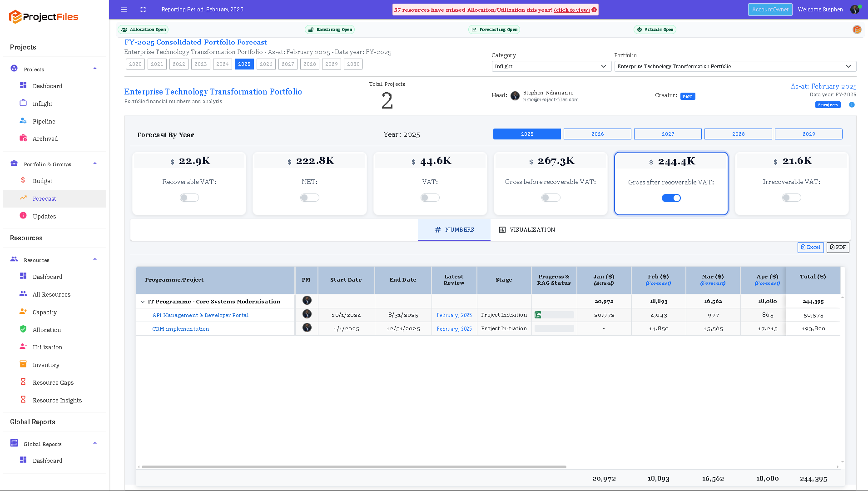Image resolution: width=868 pixels, height=491 pixels.
Task: Select forecast year 2026 tab
Action: point(597,134)
